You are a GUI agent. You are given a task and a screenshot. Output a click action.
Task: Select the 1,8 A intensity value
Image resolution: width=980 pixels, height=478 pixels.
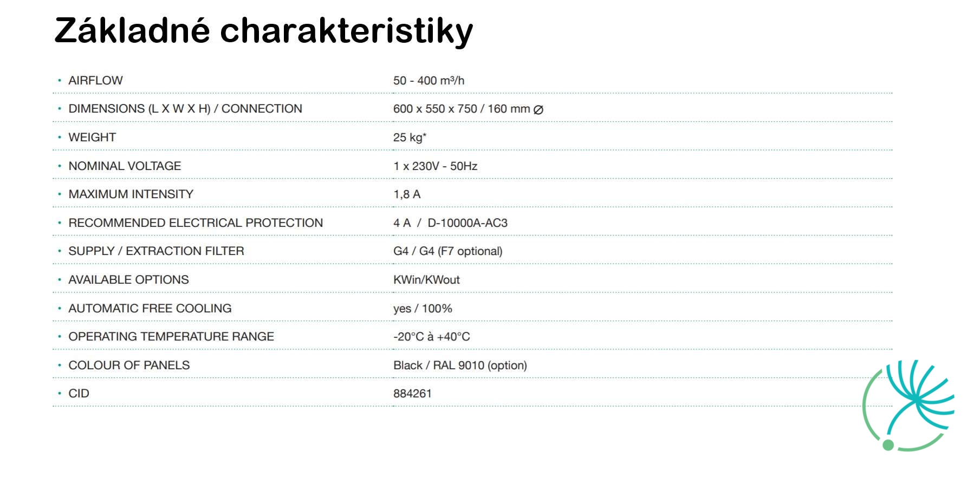407,194
